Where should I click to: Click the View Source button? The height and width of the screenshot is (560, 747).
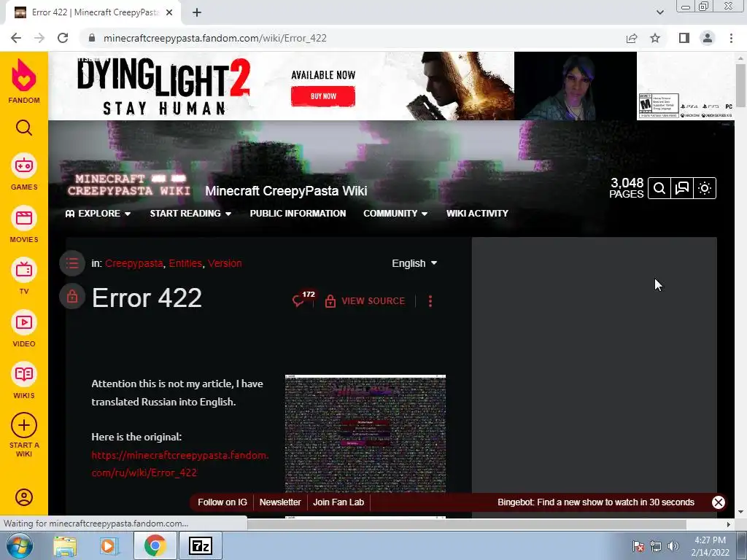[x=365, y=301]
